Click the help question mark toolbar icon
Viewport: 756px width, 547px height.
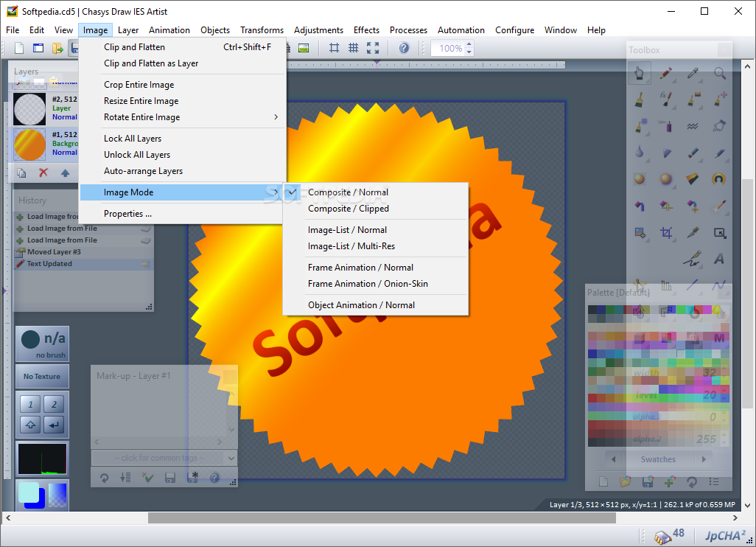[x=404, y=48]
